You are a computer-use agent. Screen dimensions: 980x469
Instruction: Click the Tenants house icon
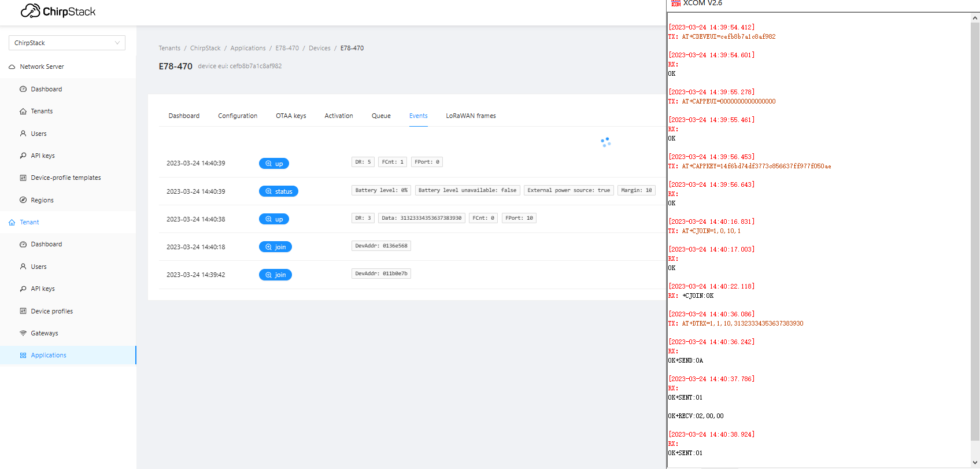tap(23, 111)
